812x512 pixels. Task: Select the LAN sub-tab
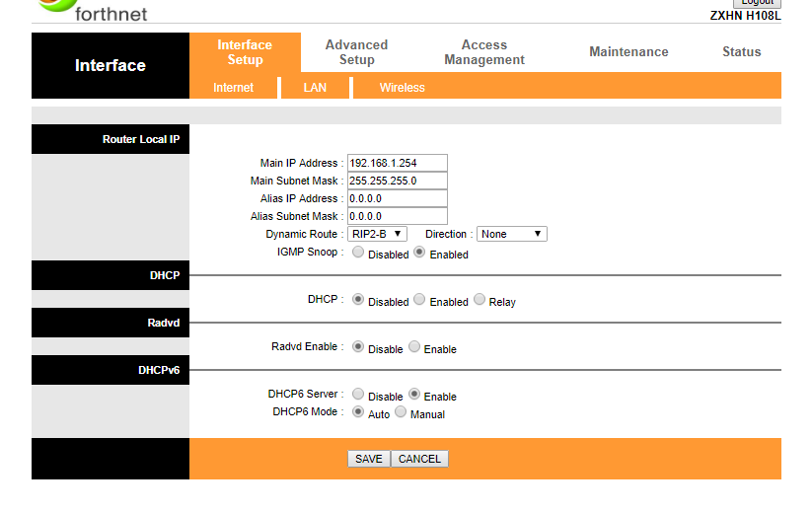tap(315, 88)
